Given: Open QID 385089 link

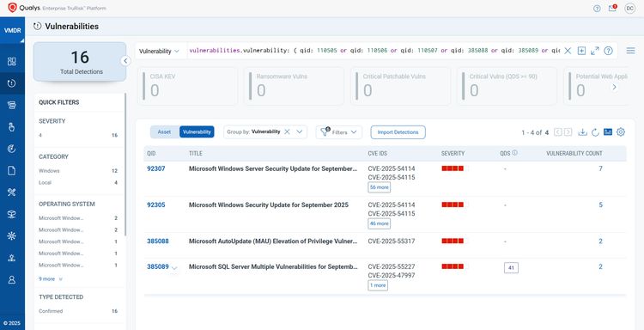Looking at the screenshot, I should tap(158, 266).
